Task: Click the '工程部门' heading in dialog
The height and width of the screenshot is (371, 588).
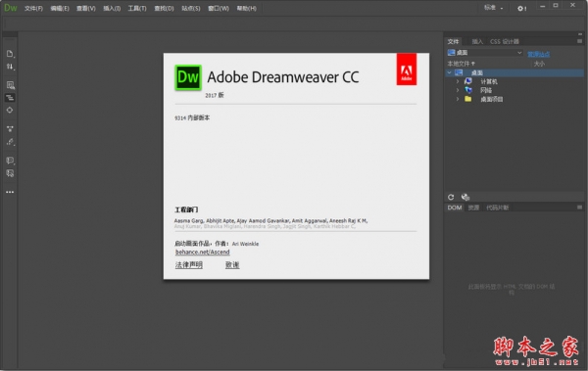Action: 186,209
